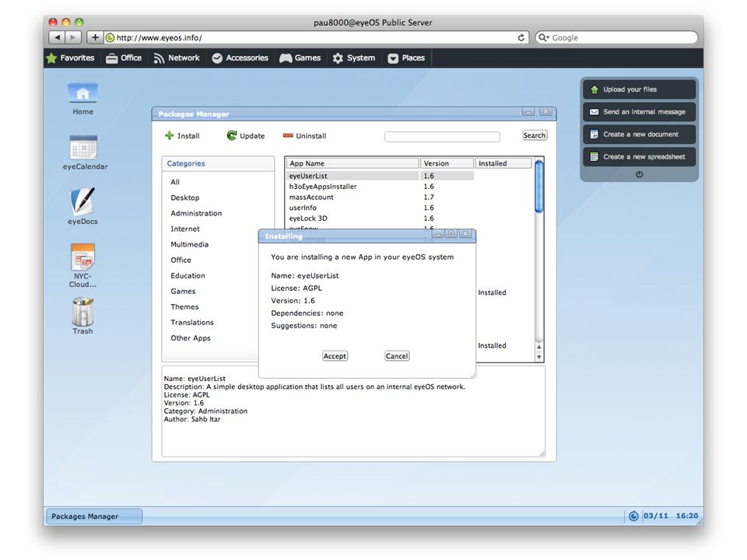Viewport: 747px width, 560px height.
Task: Select the Multimedia category
Action: 190,244
